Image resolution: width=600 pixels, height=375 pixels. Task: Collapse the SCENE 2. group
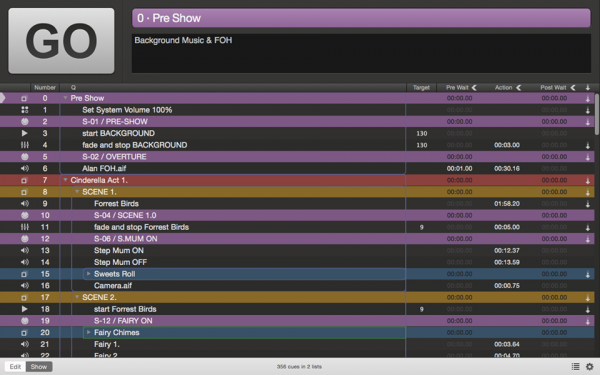pyautogui.click(x=77, y=297)
